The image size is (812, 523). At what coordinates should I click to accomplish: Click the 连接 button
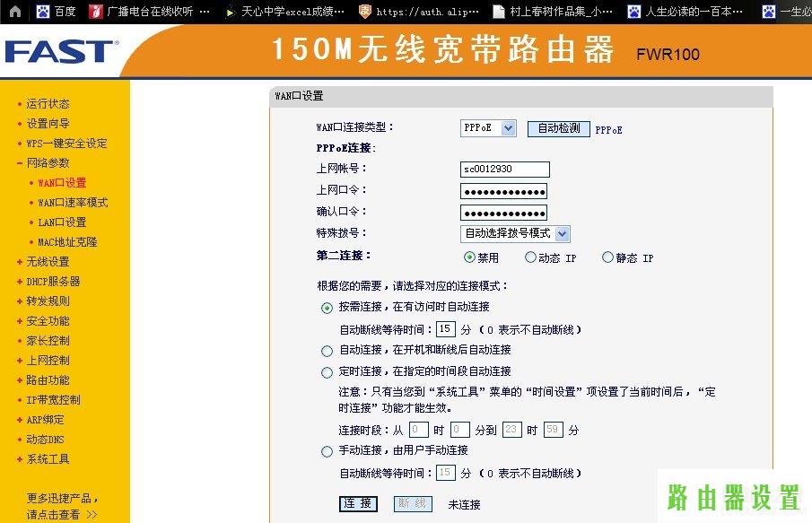[358, 504]
